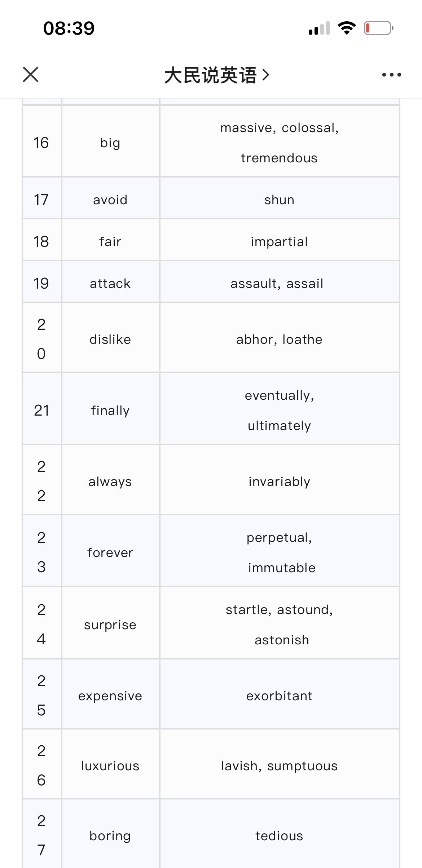Open the three-dot more options menu
Viewport: 422px width, 868px height.
tap(391, 75)
